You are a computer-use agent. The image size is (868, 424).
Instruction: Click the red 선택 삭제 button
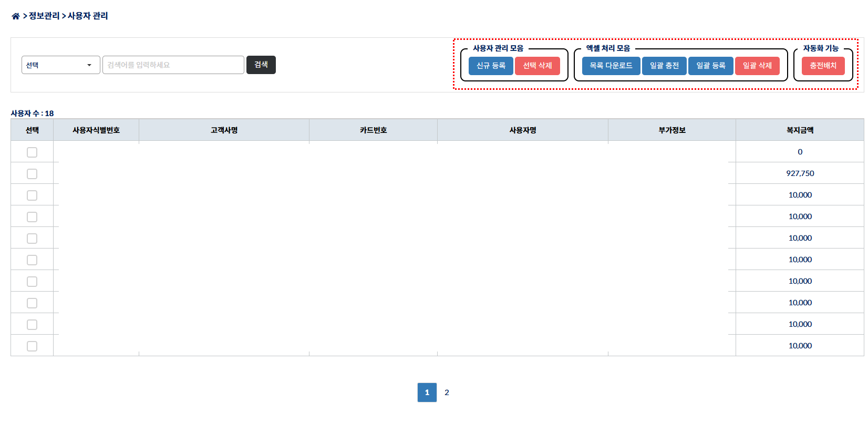point(537,66)
